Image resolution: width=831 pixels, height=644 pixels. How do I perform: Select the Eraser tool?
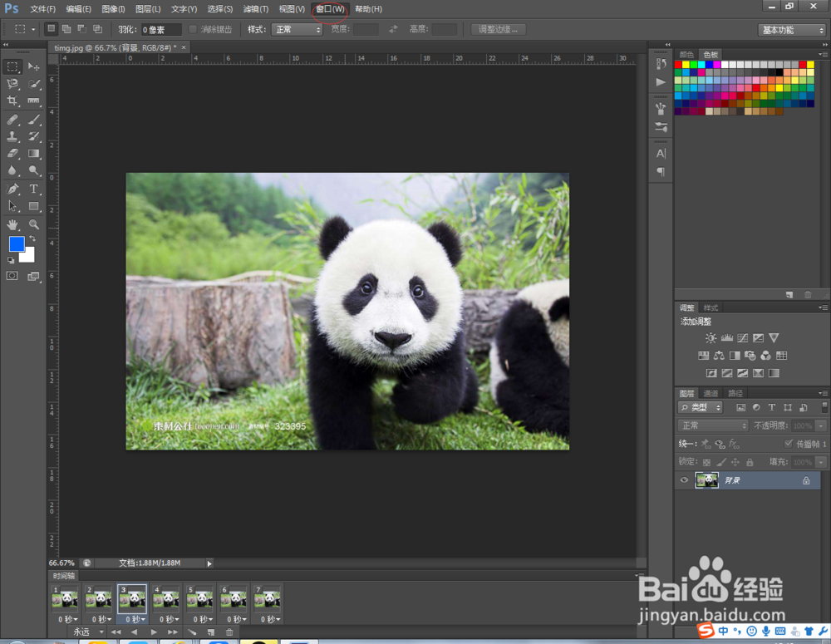coord(12,153)
